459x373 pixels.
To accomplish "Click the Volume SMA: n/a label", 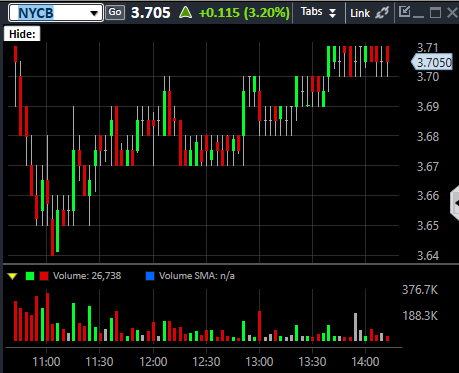I will click(197, 276).
